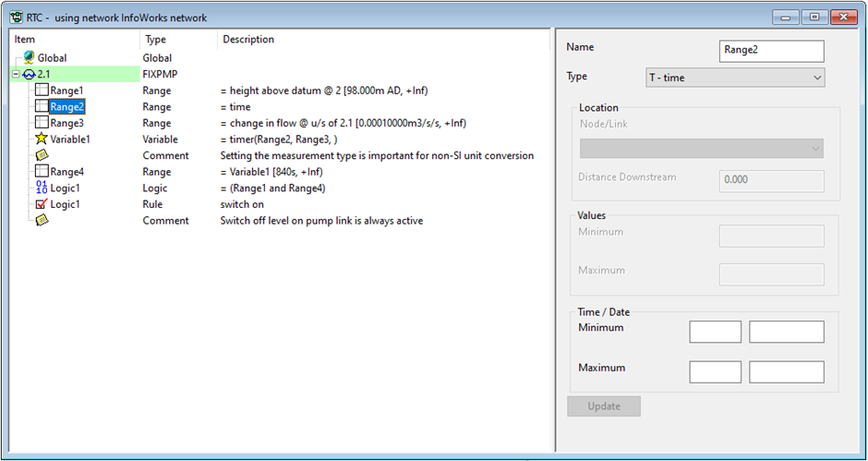Click the Variable1 star icon
The image size is (868, 461).
click(x=42, y=139)
